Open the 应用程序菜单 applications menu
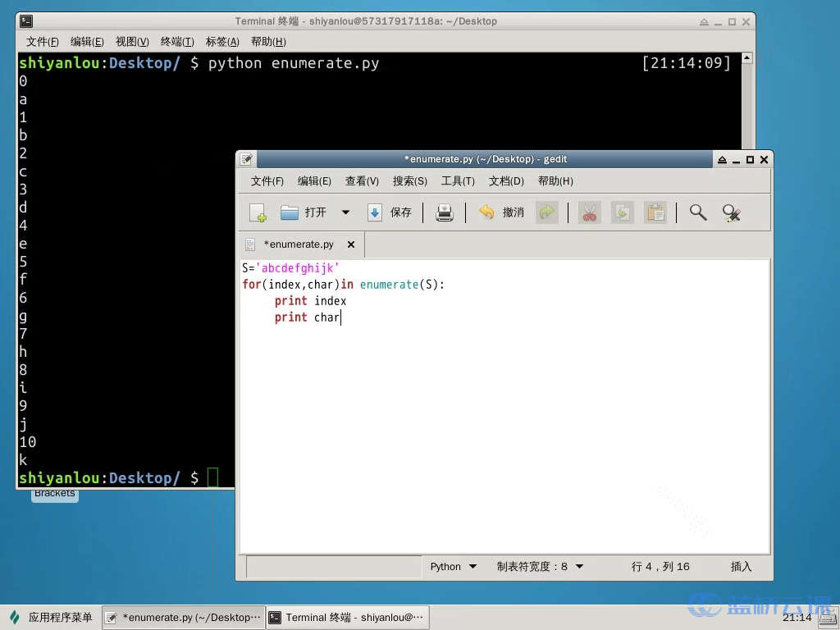This screenshot has height=630, width=840. click(x=52, y=617)
